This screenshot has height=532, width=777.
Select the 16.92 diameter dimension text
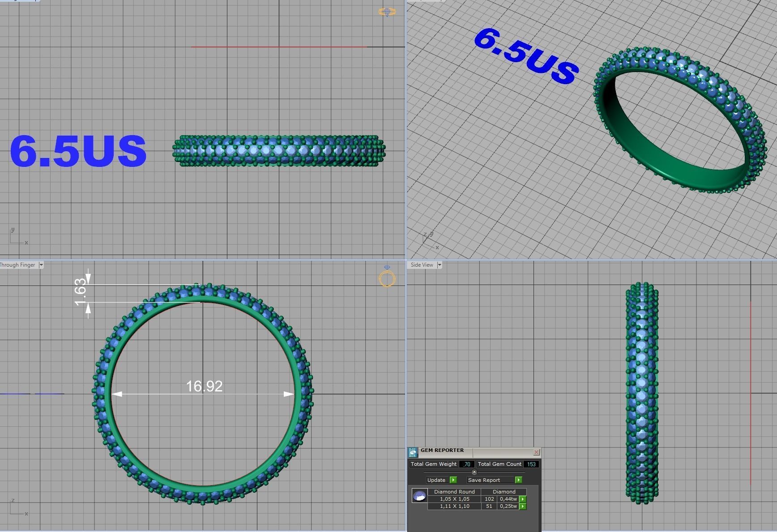[204, 386]
